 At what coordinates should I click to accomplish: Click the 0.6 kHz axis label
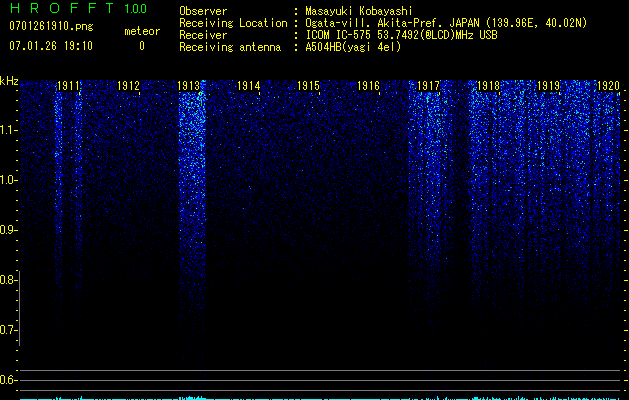7,380
